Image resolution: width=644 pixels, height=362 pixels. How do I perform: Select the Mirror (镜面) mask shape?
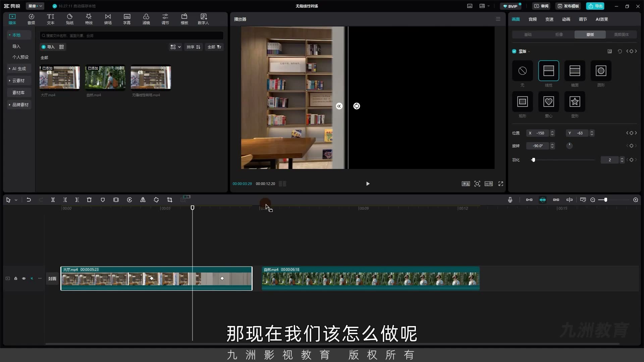[x=575, y=71]
